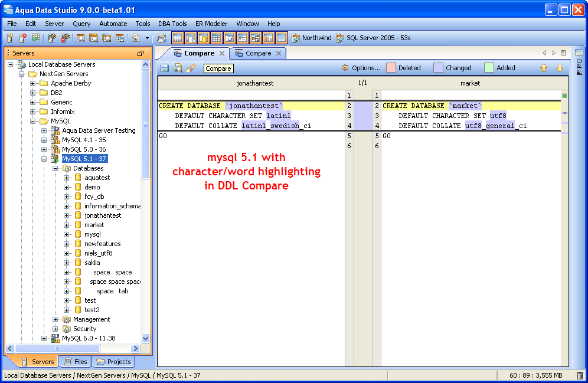
Task: Collapse the Databases node
Action: tap(55, 168)
